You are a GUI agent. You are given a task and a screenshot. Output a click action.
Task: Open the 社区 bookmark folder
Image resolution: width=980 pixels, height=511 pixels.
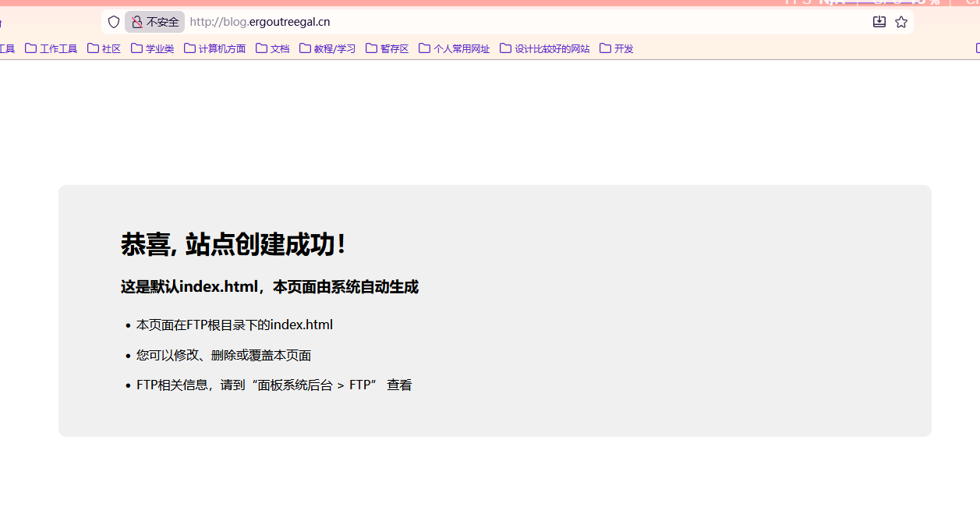pos(104,48)
